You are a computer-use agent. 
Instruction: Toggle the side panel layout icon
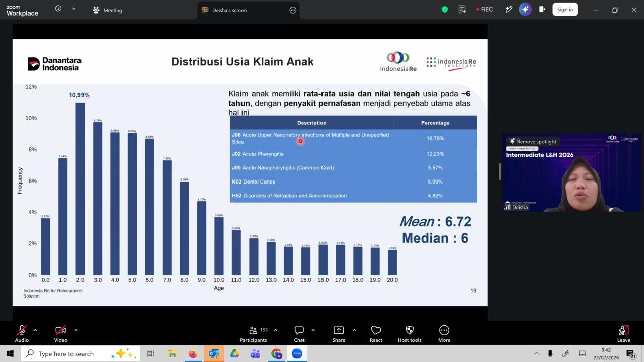point(542,9)
